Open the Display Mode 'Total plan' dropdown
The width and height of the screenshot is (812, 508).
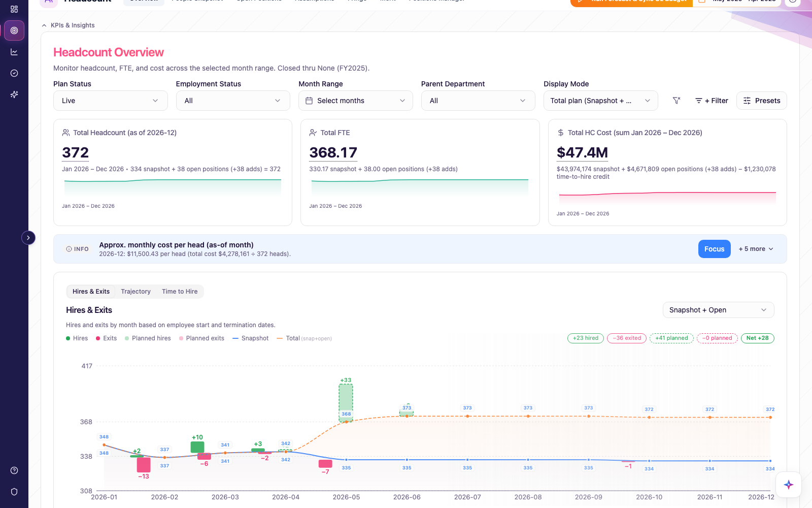point(601,101)
